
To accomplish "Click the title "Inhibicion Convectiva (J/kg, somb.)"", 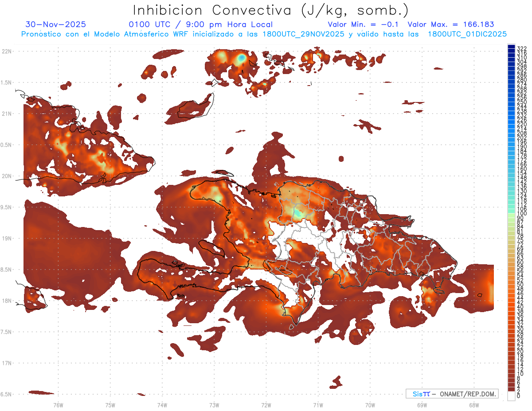I will (271, 10).
